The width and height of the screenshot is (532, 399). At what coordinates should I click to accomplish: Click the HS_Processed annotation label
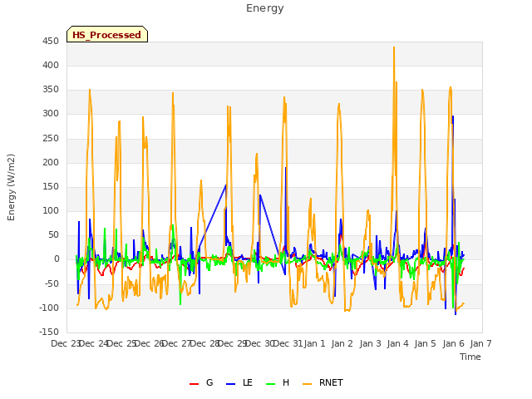click(x=107, y=35)
